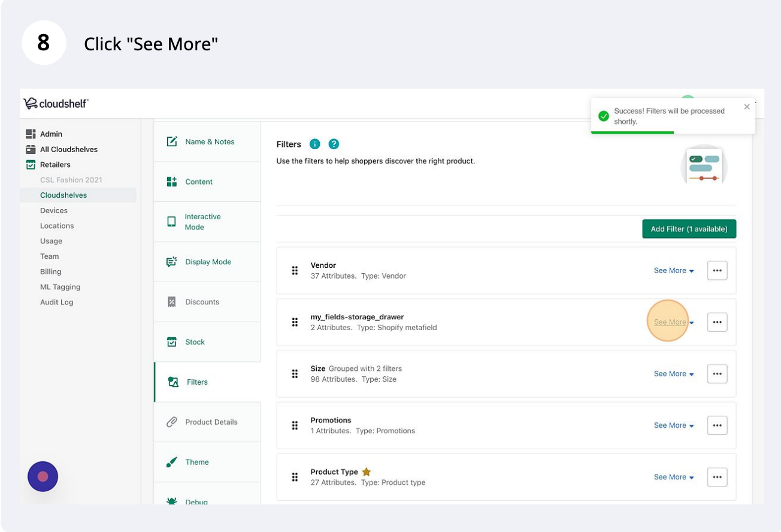This screenshot has height=532, width=781.
Task: Open three-dot menu for Vendor filter
Action: pyautogui.click(x=717, y=271)
